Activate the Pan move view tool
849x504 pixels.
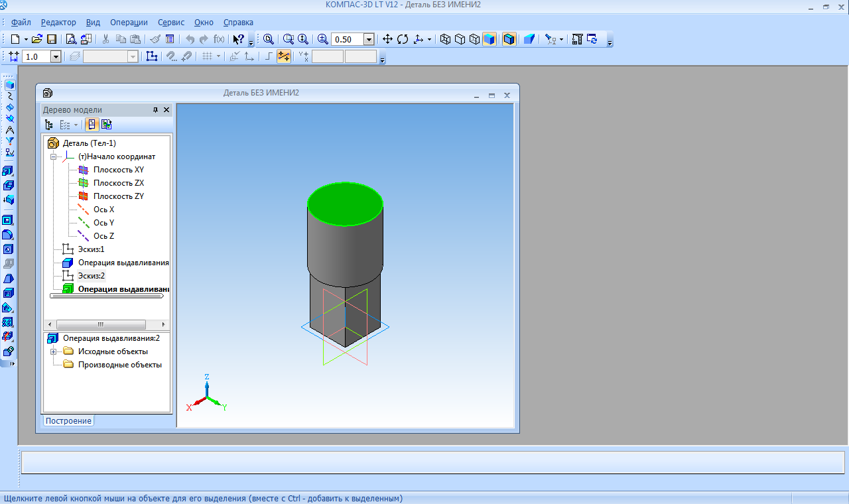(x=388, y=39)
